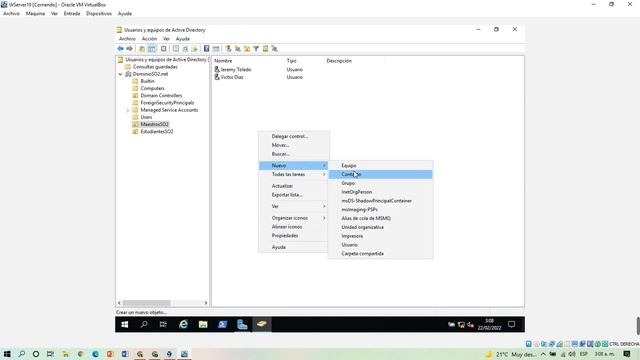640x360 pixels.
Task: Click the Create new organizational unit toolbar icon
Action: click(247, 49)
